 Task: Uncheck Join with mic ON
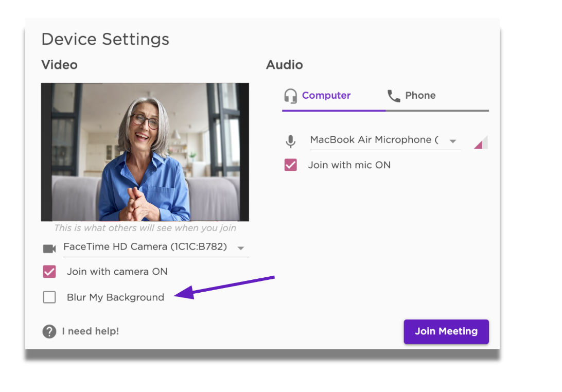point(290,165)
